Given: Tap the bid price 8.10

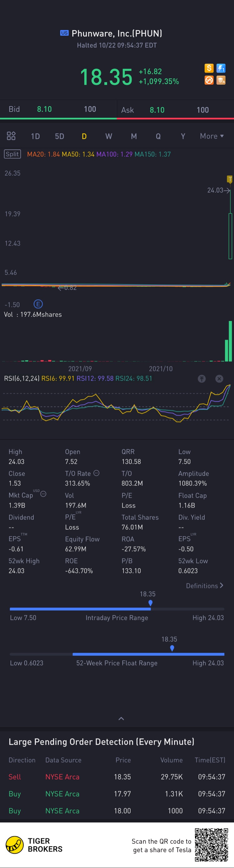Looking at the screenshot, I should pos(44,109).
